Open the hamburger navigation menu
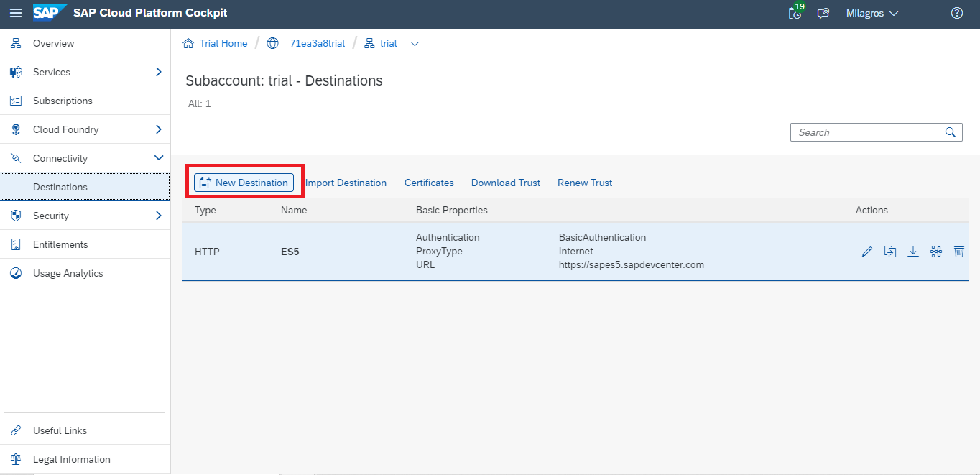This screenshot has width=980, height=475. tap(16, 14)
